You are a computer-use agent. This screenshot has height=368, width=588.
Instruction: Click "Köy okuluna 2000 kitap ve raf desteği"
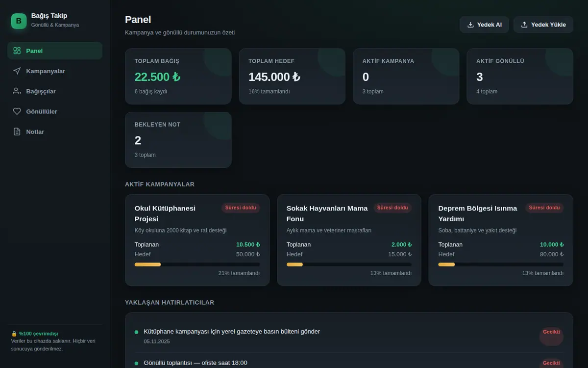(x=181, y=230)
